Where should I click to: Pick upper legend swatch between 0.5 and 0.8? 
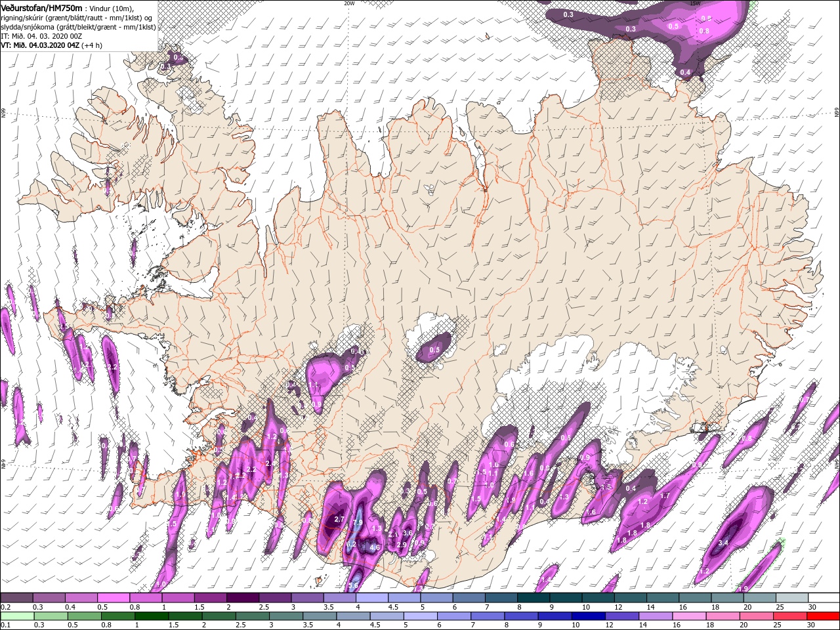click(113, 597)
